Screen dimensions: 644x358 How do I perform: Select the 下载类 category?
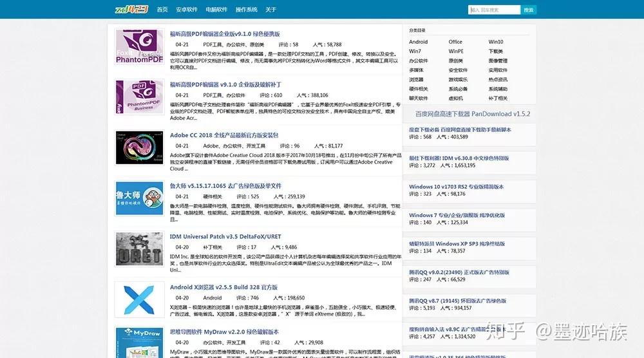click(496, 52)
